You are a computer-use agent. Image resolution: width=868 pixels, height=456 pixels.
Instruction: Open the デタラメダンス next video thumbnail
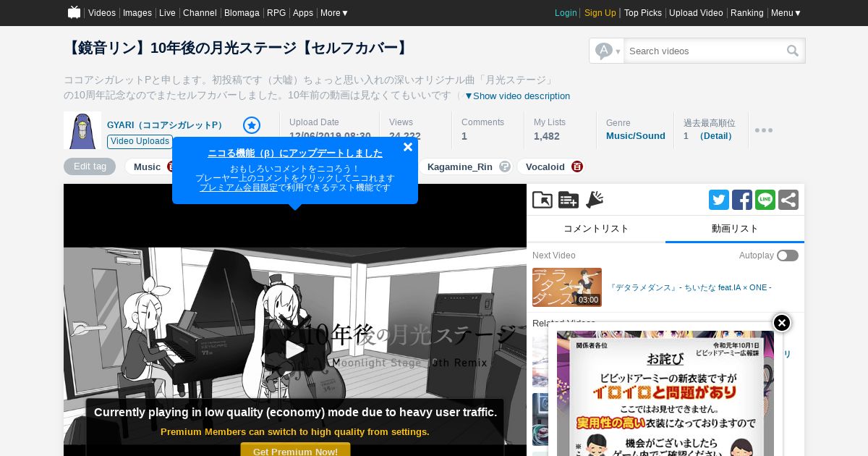point(567,287)
